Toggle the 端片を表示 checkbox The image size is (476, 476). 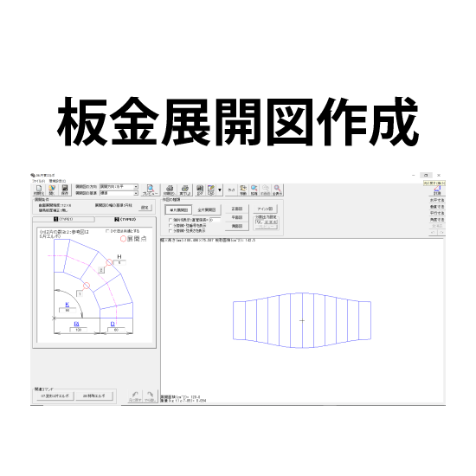(170, 220)
